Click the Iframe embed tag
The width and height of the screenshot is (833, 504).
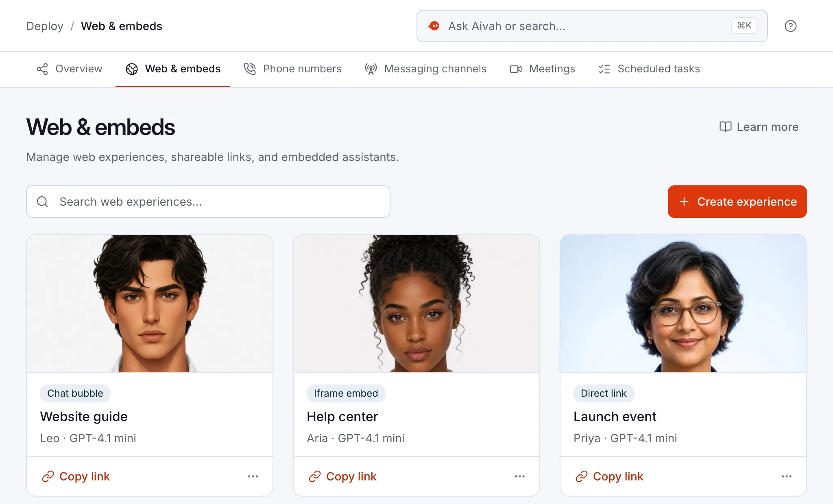point(346,393)
